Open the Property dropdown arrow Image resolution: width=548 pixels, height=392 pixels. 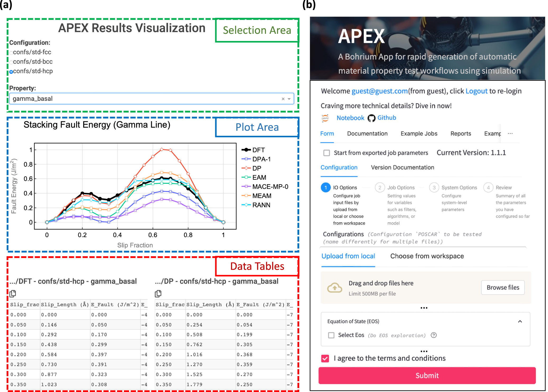pyautogui.click(x=289, y=99)
